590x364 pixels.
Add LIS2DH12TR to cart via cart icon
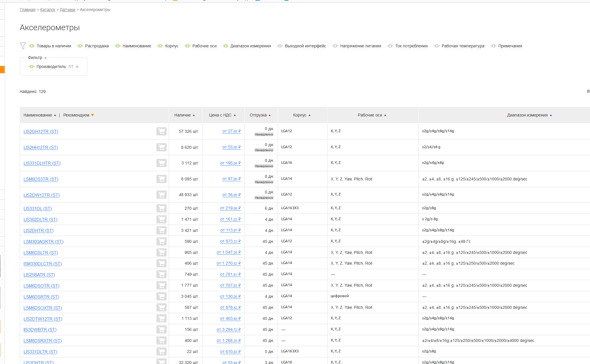[161, 131]
